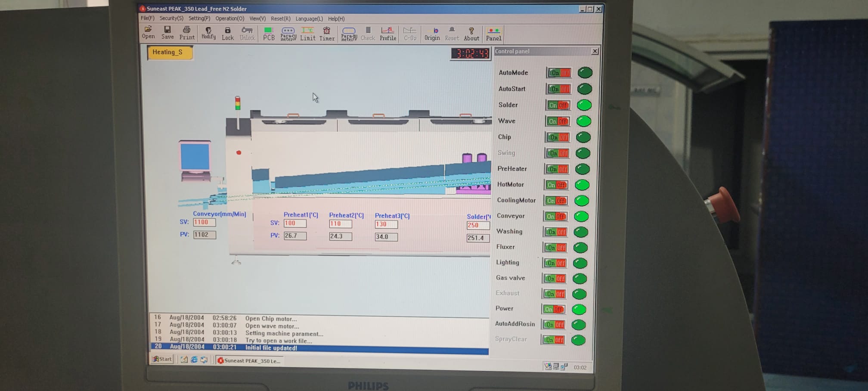Toggle the Fluxer On/Off switch
The height and width of the screenshot is (391, 868).
click(555, 248)
